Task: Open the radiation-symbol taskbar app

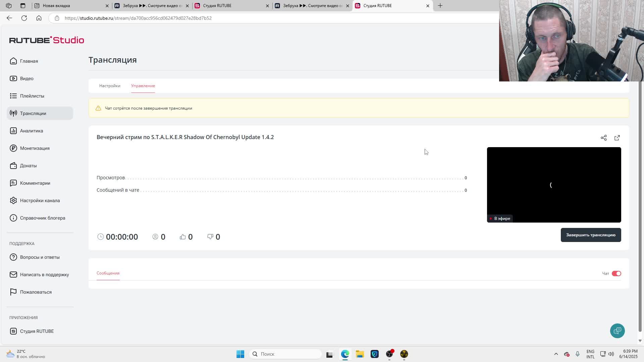Action: click(x=404, y=354)
